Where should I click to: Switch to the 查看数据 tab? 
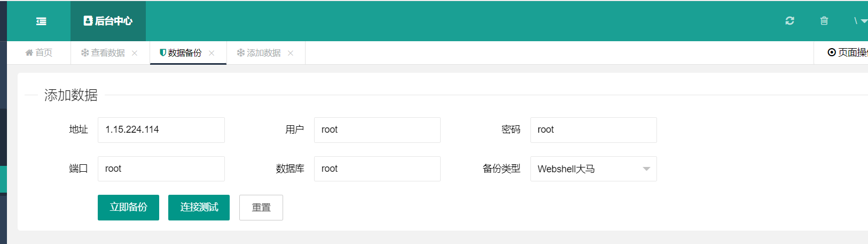pos(107,53)
